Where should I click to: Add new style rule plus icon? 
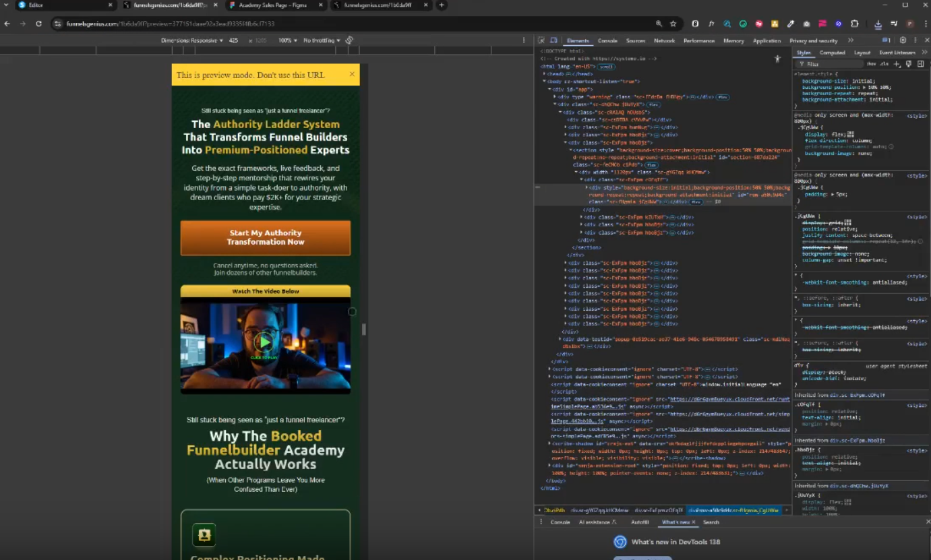(x=897, y=64)
